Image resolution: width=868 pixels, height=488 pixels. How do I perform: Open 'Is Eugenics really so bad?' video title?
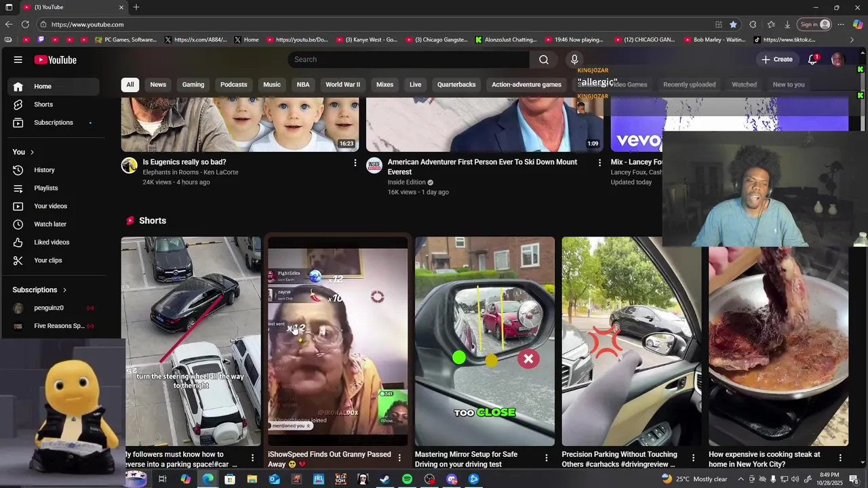pyautogui.click(x=184, y=162)
